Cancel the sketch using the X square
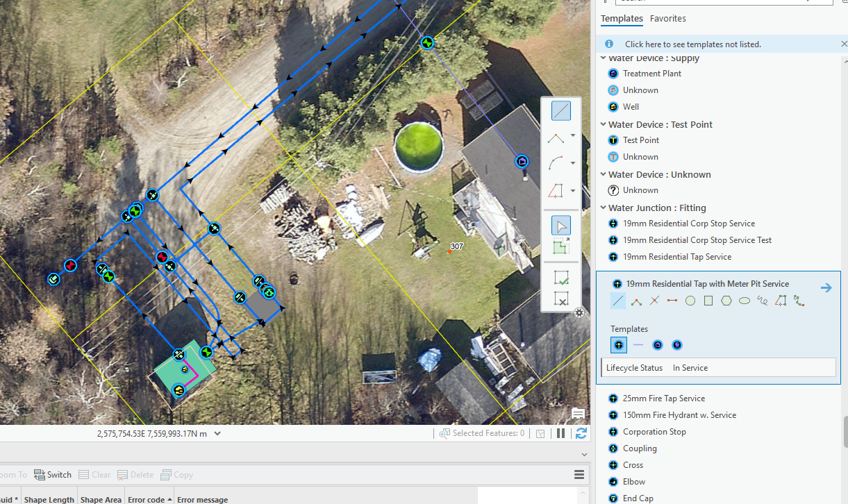 tap(562, 299)
